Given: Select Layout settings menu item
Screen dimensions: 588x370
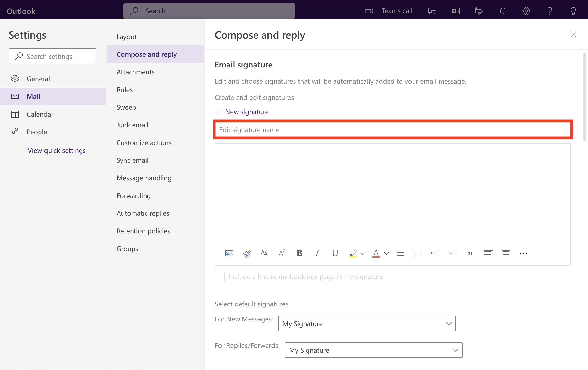Looking at the screenshot, I should (127, 36).
